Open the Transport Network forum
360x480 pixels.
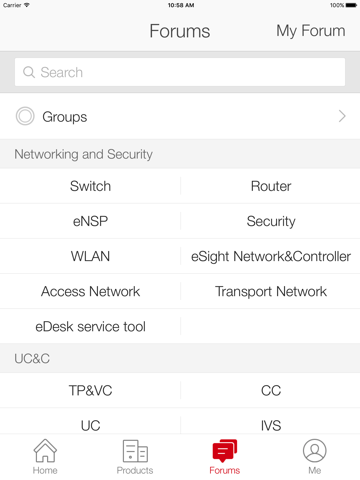271,291
